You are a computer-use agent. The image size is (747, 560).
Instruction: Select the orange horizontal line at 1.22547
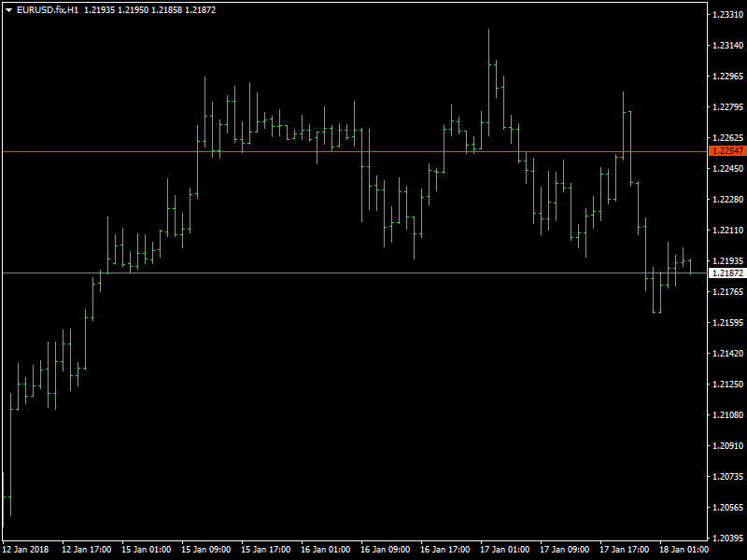coord(355,151)
